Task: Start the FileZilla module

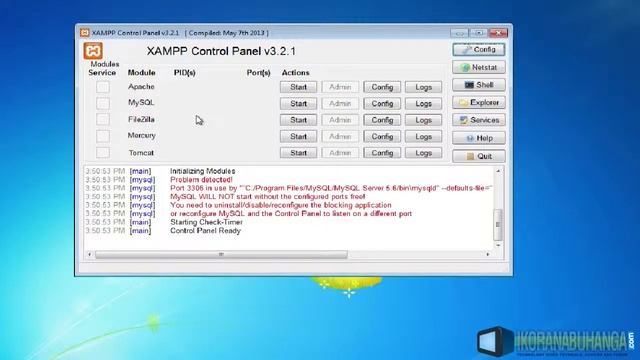Action: (298, 120)
